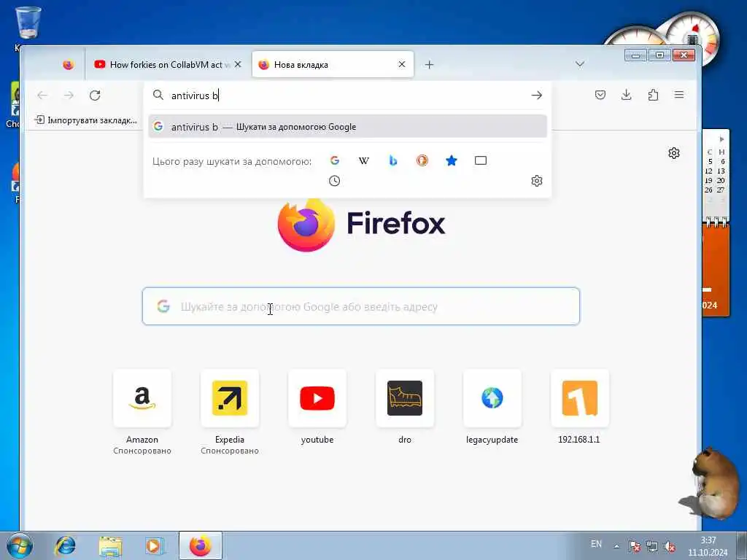Image resolution: width=747 pixels, height=560 pixels.
Task: Close the 'Нова вкладка' tab
Action: pos(402,64)
